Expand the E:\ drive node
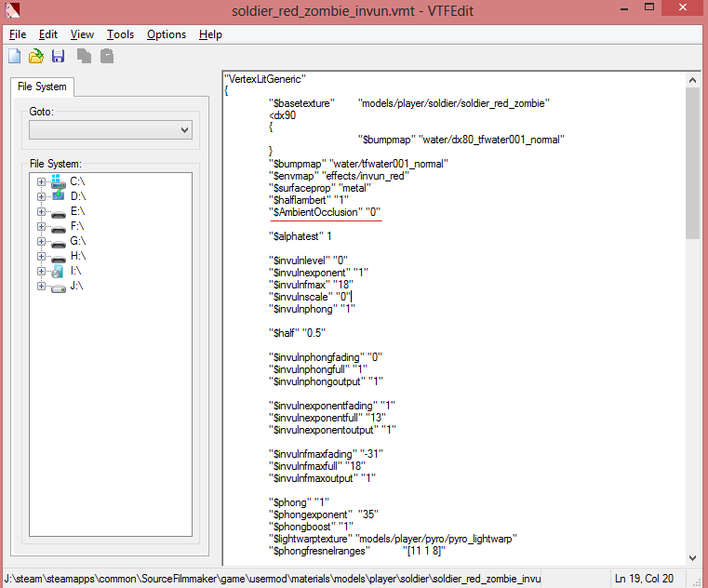 [x=41, y=211]
